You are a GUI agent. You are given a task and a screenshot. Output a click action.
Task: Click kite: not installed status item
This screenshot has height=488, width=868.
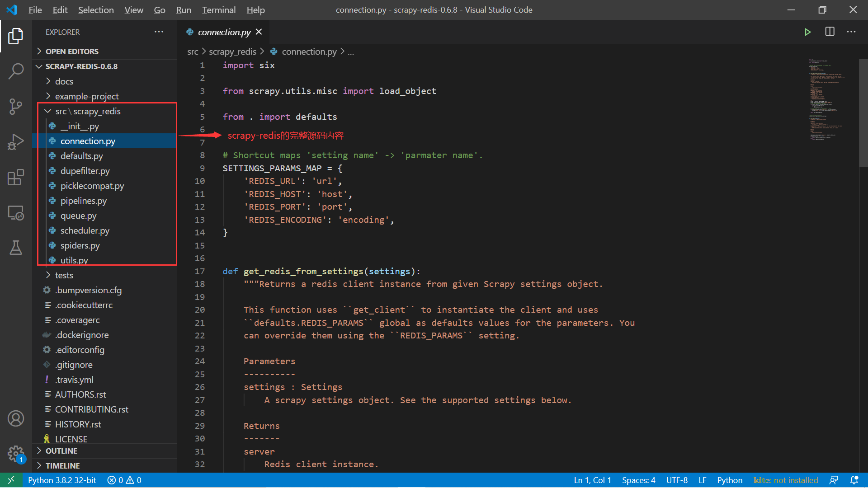click(786, 480)
